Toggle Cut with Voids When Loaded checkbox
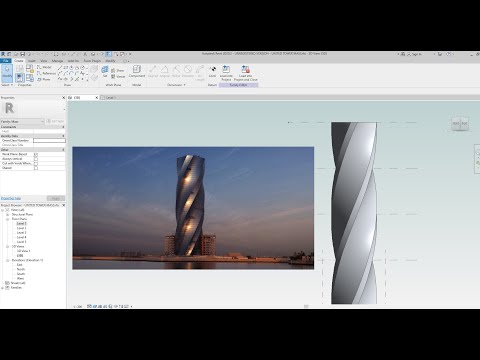480x360 pixels. 36,164
